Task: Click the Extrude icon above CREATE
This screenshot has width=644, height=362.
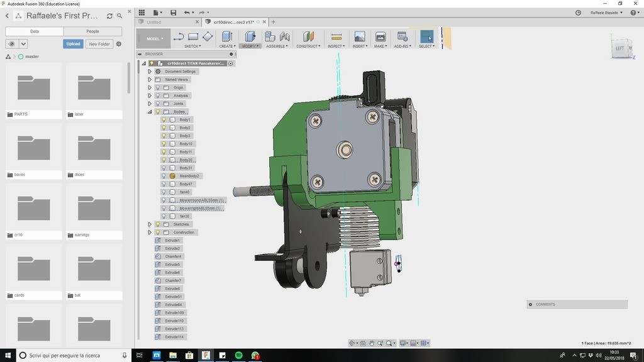Action: click(x=227, y=36)
